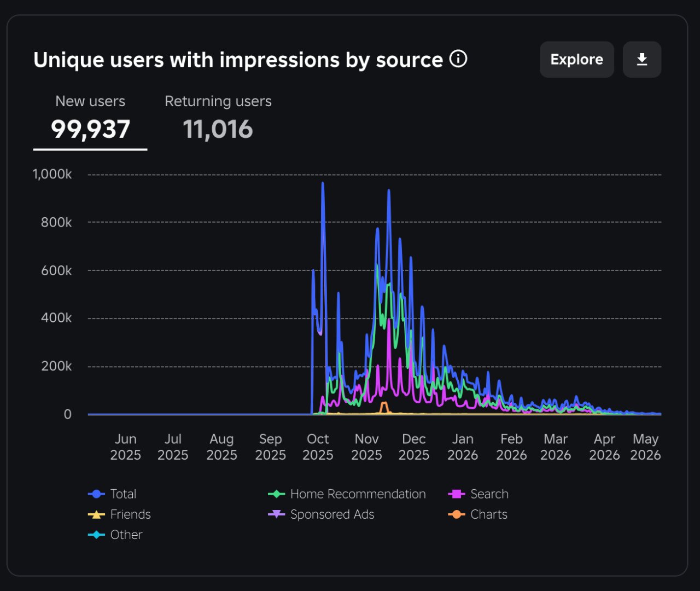Click the purple Sponsored Ads legend marker

[276, 514]
